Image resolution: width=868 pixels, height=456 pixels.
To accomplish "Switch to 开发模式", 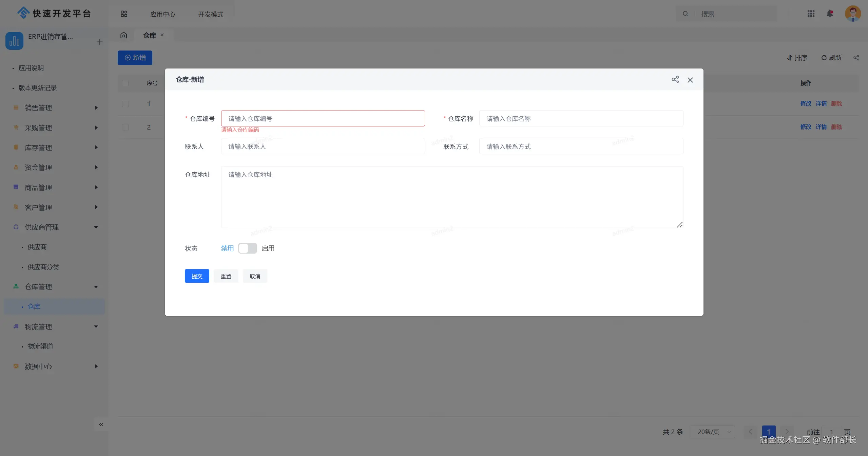I will [210, 14].
